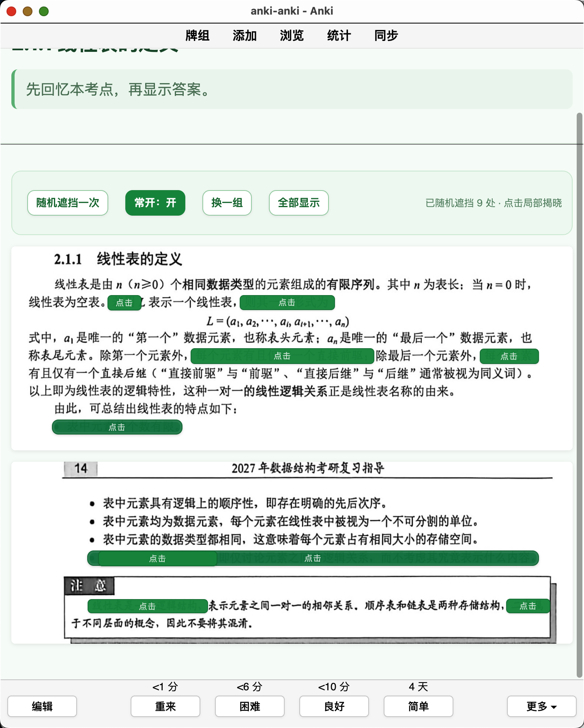Click the 随机遮挡一次 button
Viewport: 584px width, 728px height.
[x=68, y=203]
